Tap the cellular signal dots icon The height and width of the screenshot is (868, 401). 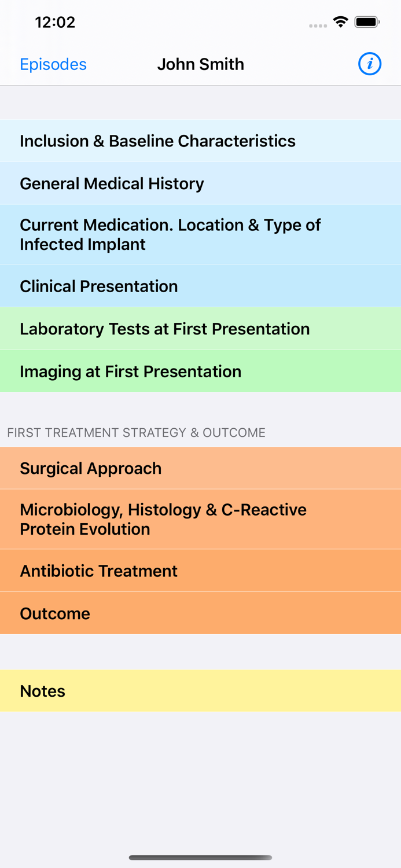318,25
